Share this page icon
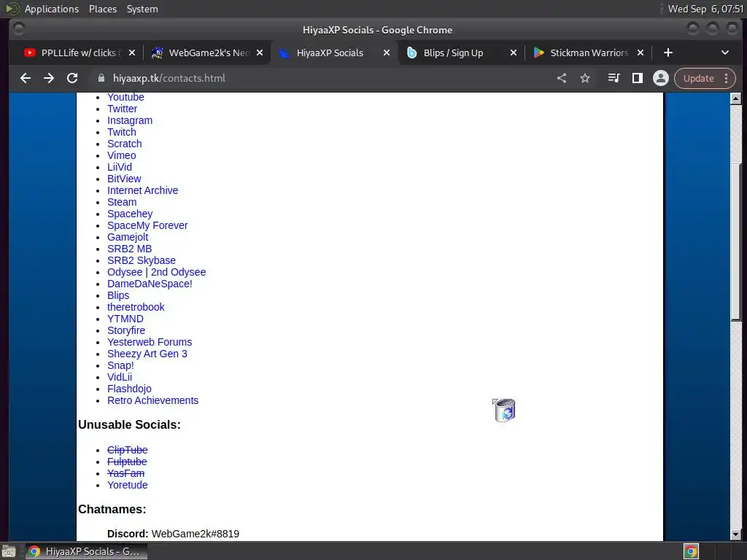 (562, 78)
